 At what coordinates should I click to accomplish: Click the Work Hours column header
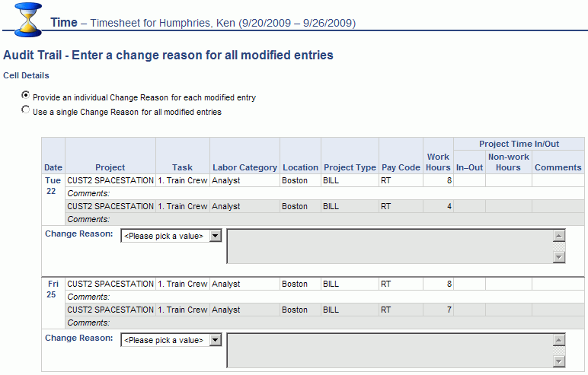438,162
